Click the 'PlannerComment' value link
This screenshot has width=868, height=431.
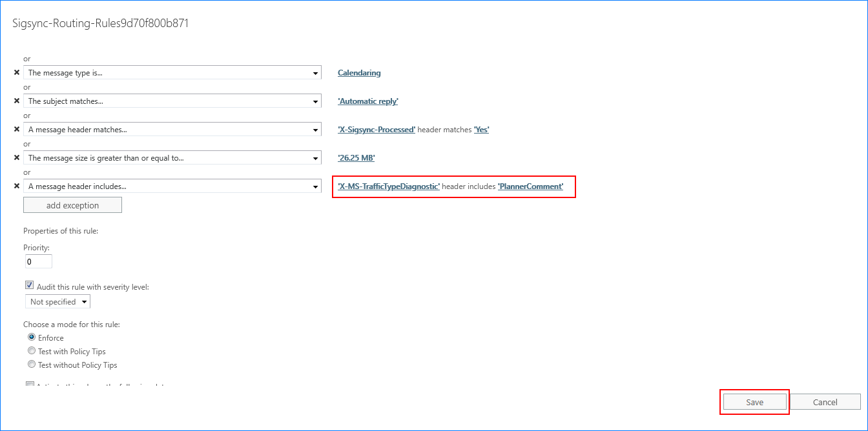point(530,186)
